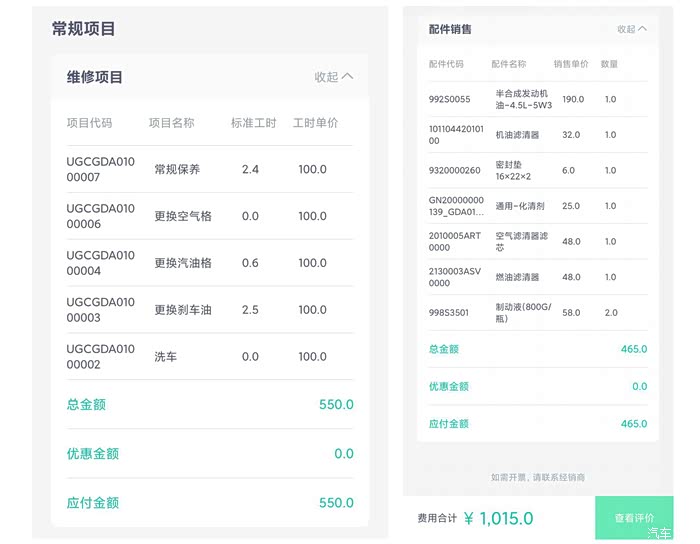Tap the 维修项目 panel title
700x544 pixels.
95,77
